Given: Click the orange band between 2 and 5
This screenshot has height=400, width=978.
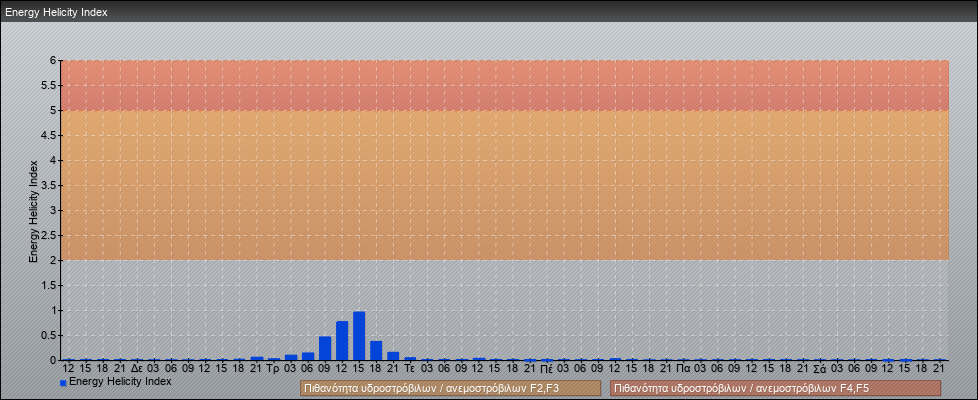Looking at the screenshot, I should tap(504, 185).
